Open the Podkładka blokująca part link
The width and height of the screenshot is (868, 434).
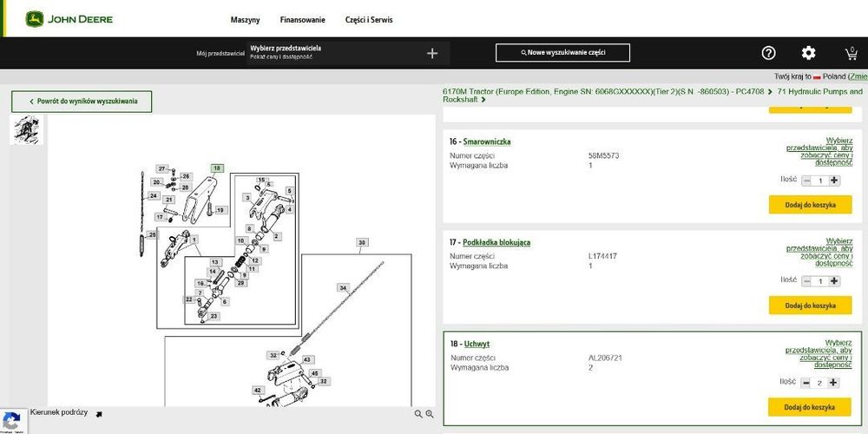(496, 242)
